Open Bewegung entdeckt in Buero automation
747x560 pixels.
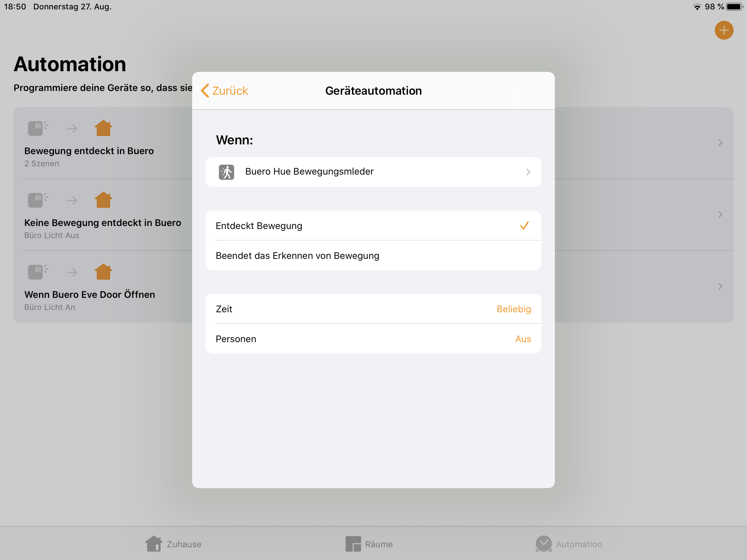point(89,151)
